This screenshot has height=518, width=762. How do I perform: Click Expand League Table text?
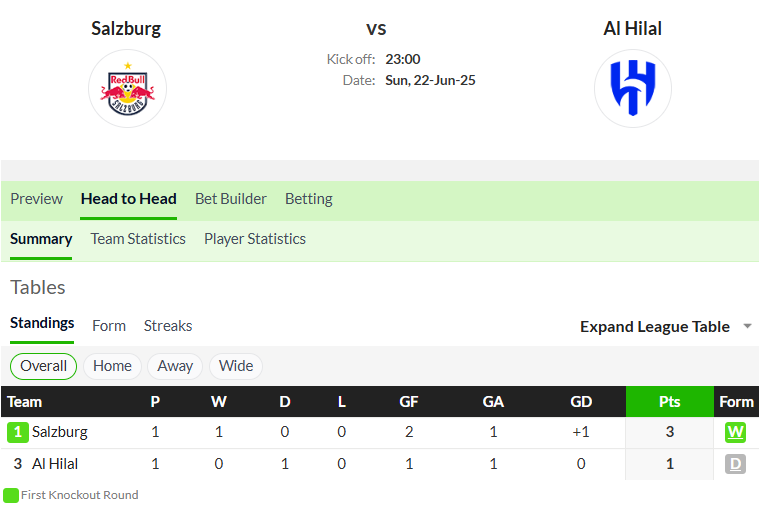(x=655, y=327)
